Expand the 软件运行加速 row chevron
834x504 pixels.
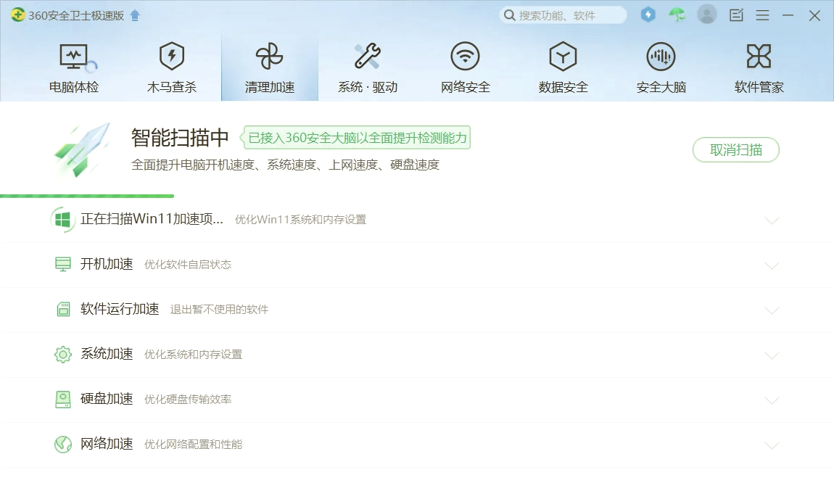(772, 310)
